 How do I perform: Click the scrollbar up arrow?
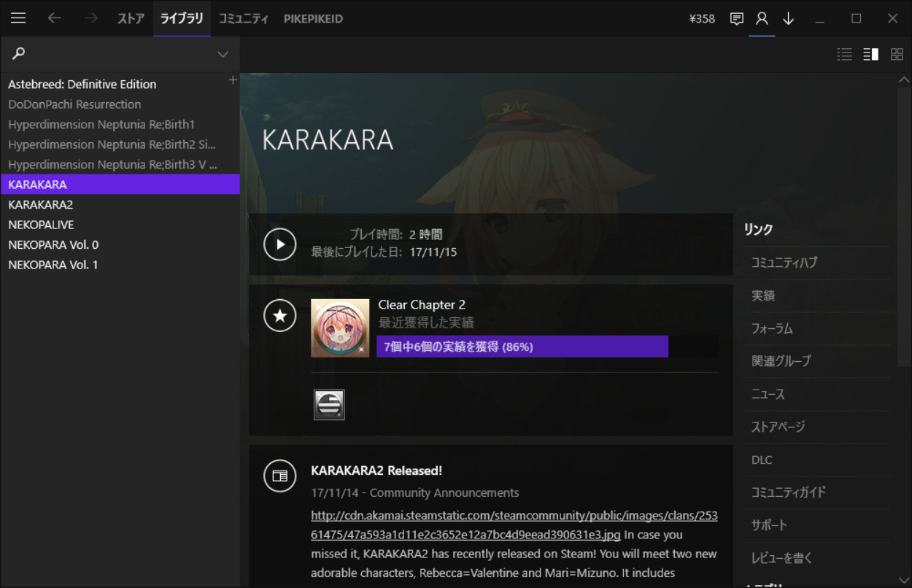point(905,80)
